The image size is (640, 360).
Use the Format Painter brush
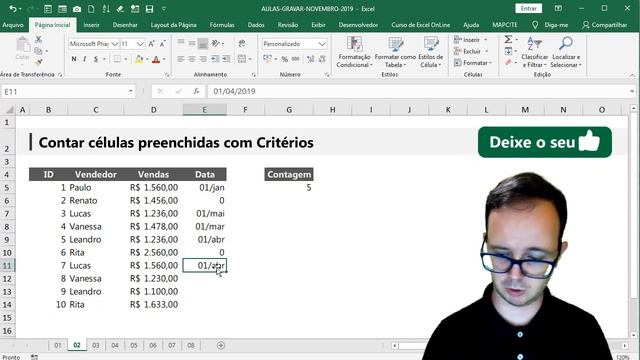[38, 62]
